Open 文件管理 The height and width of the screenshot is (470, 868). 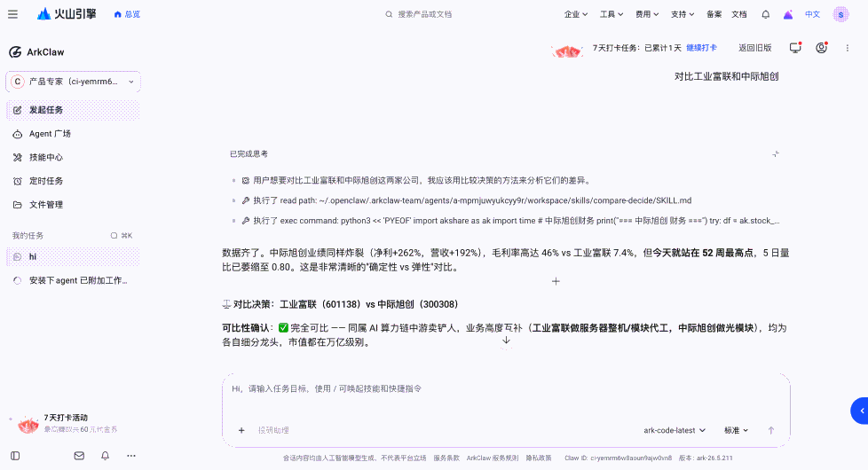click(x=73, y=205)
